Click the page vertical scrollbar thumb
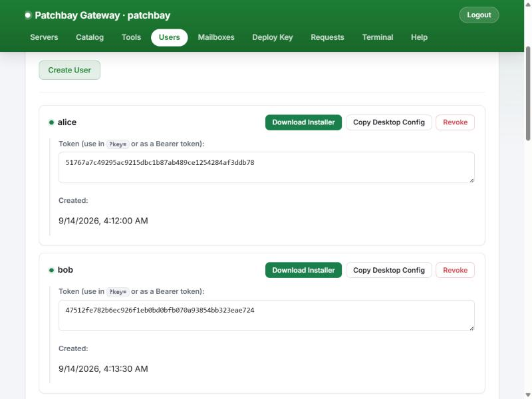The height and width of the screenshot is (399, 532). click(528, 93)
